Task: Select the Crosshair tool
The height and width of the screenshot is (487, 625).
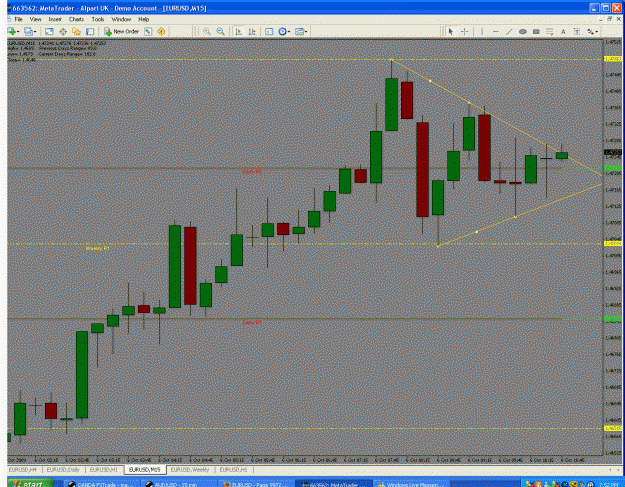Action: 464,31
